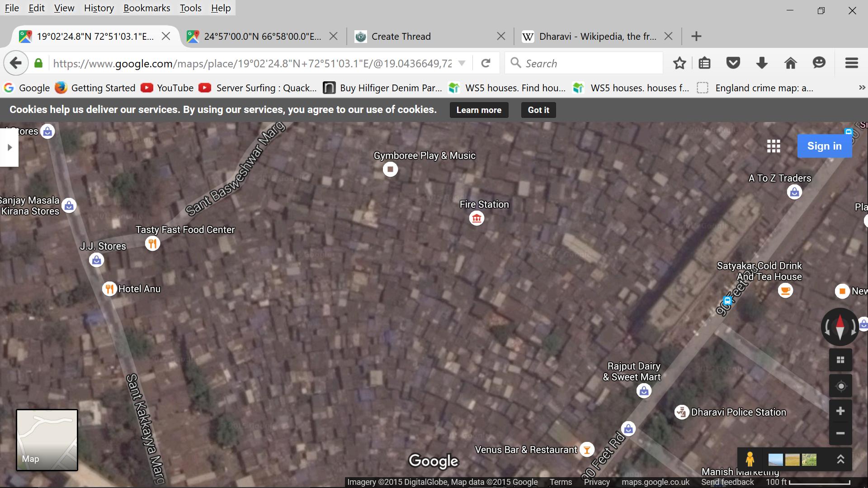868x488 pixels.
Task: Pick up the Street View pegman
Action: 750,460
